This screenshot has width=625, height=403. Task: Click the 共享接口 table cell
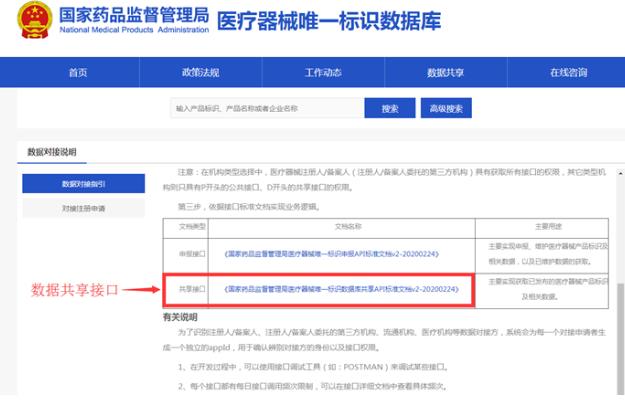185,289
